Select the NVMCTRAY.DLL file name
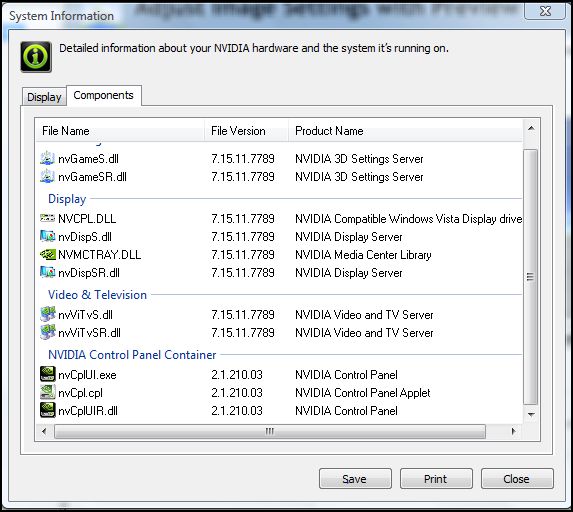 [x=100, y=254]
